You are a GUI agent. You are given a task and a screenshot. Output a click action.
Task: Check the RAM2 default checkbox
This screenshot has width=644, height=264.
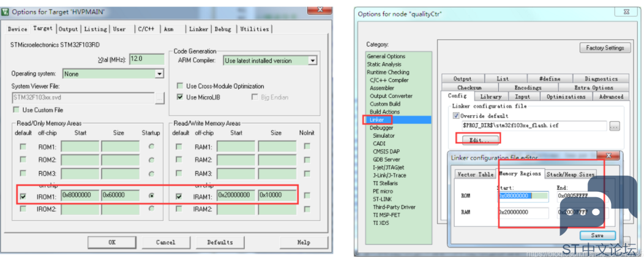coord(179,159)
